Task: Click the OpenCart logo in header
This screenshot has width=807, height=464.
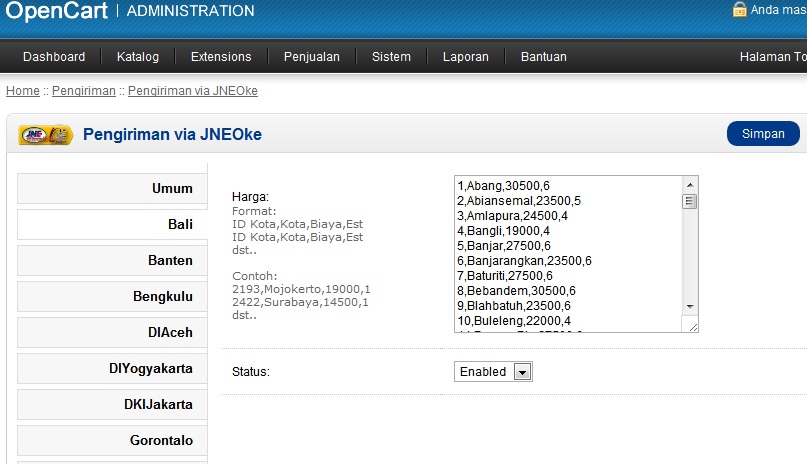Action: (57, 11)
